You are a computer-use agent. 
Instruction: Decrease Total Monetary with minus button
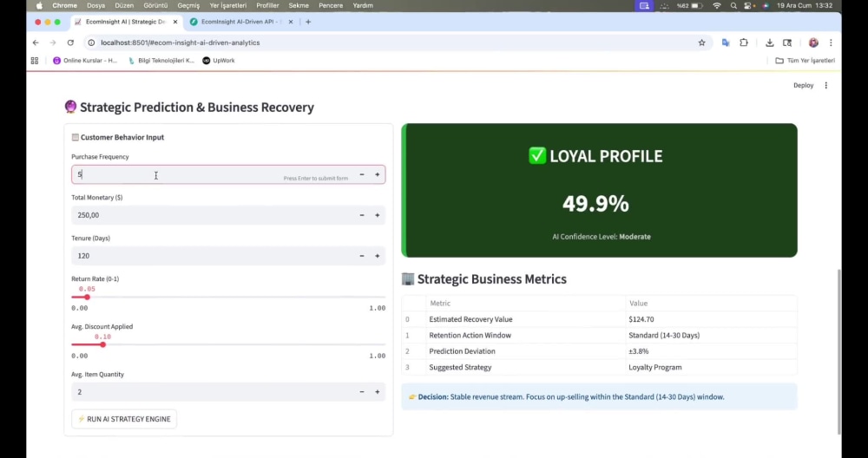[362, 215]
